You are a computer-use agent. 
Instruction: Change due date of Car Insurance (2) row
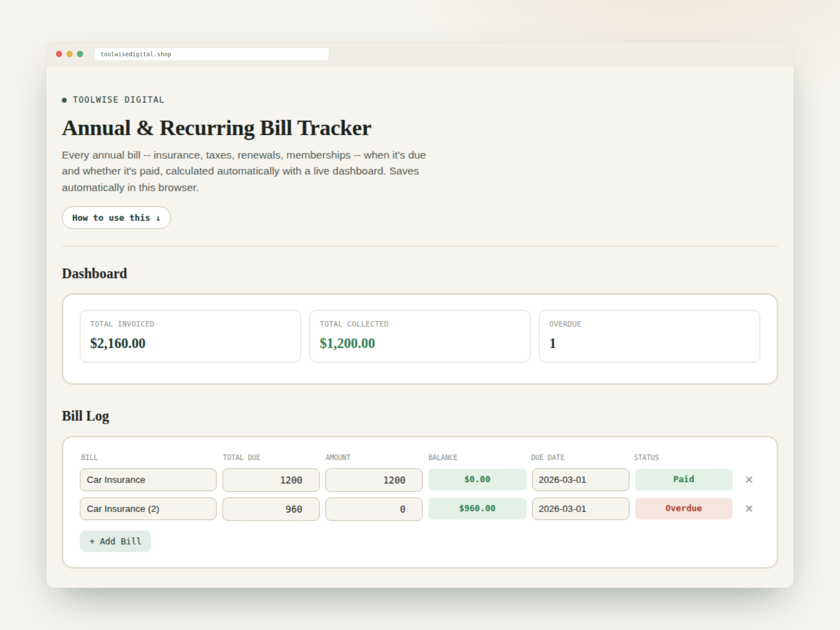[580, 509]
